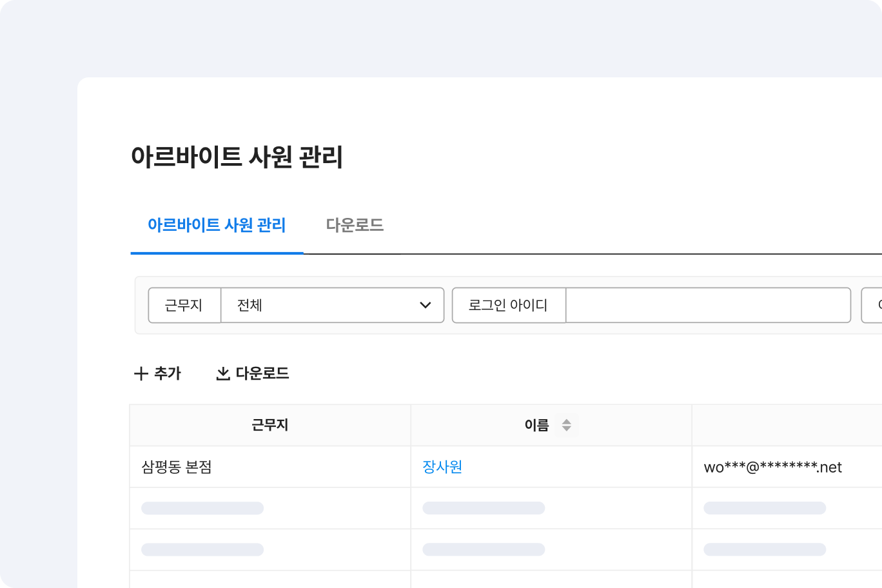This screenshot has width=882, height=588.
Task: Click the chevron arrow in 근무지 dropdown
Action: point(425,305)
